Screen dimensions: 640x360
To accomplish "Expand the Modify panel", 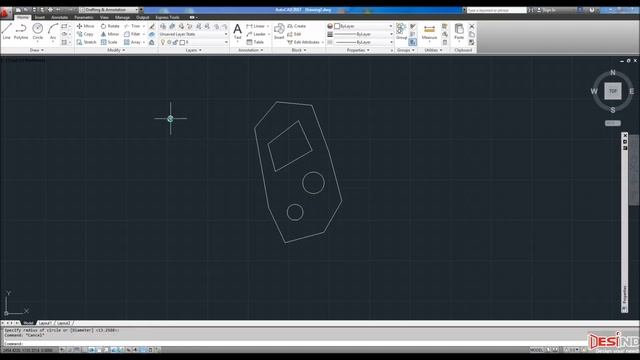I will coord(116,50).
